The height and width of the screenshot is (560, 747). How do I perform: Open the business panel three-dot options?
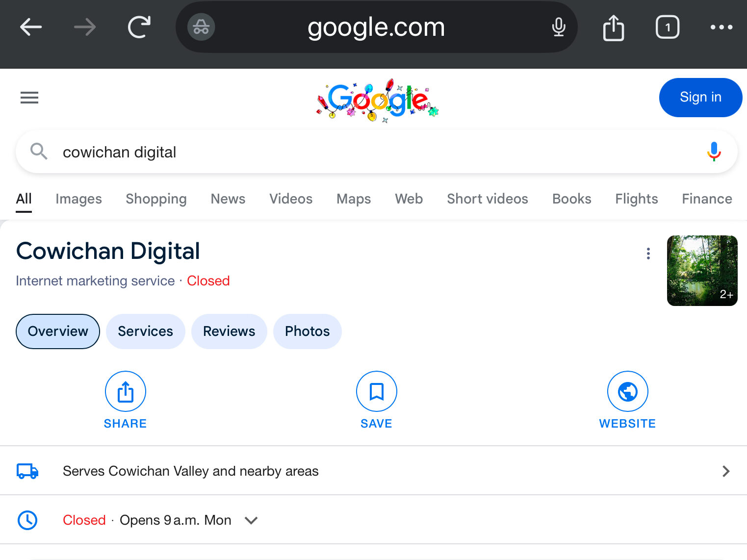(x=648, y=254)
